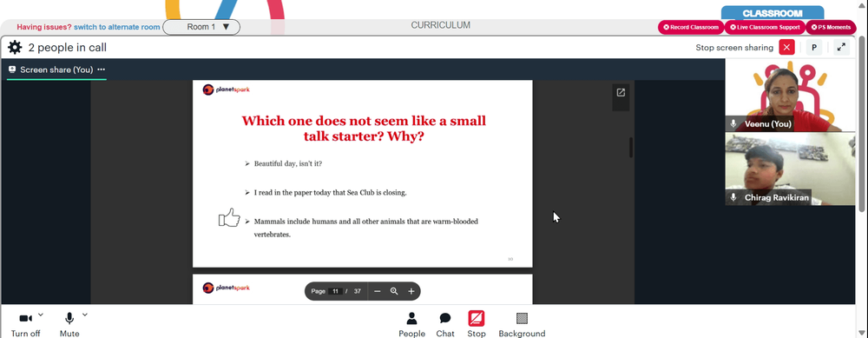Click switch to alternate room link
Image resolution: width=868 pixels, height=338 pixels.
(117, 27)
